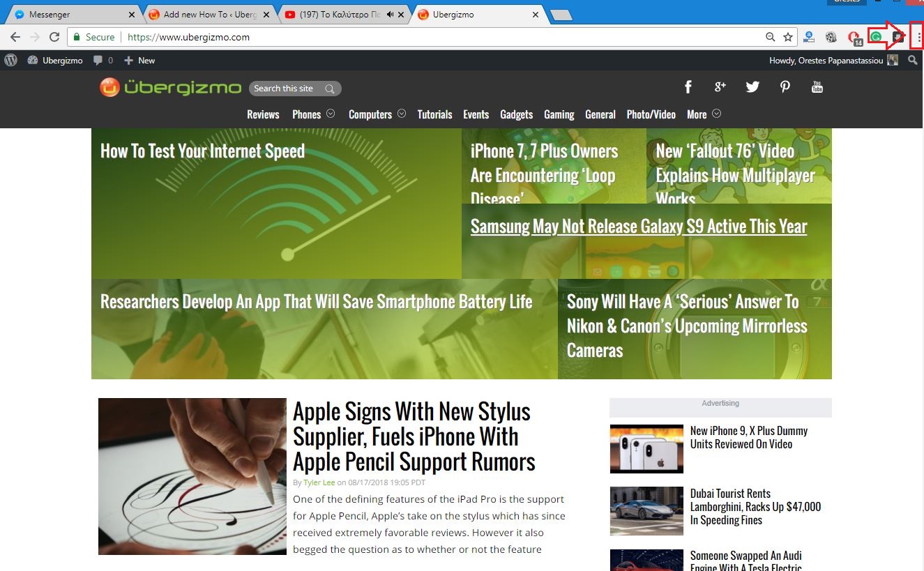
Task: Open the Gadgets menu item
Action: click(x=517, y=114)
